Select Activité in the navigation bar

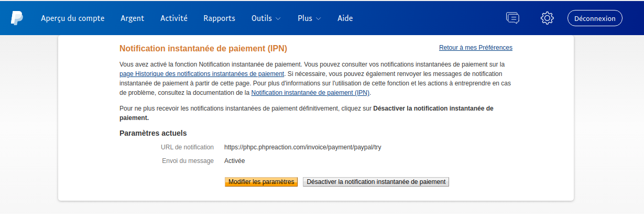coord(174,18)
